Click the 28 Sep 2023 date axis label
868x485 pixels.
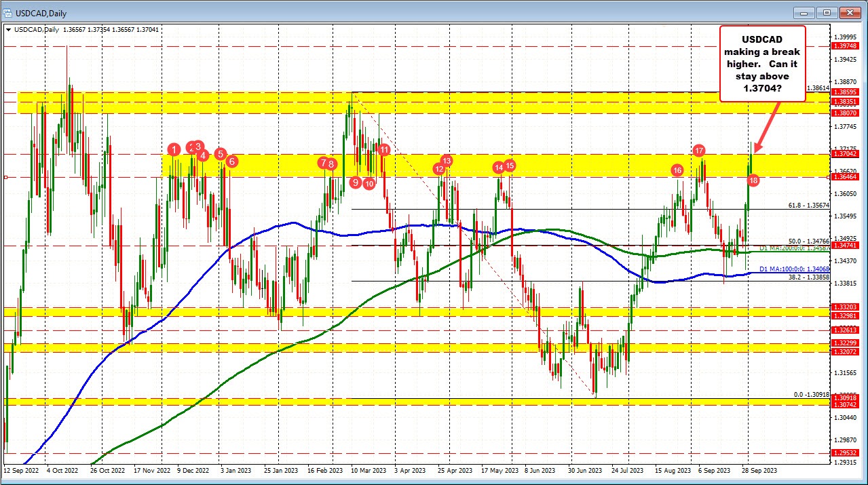point(761,469)
